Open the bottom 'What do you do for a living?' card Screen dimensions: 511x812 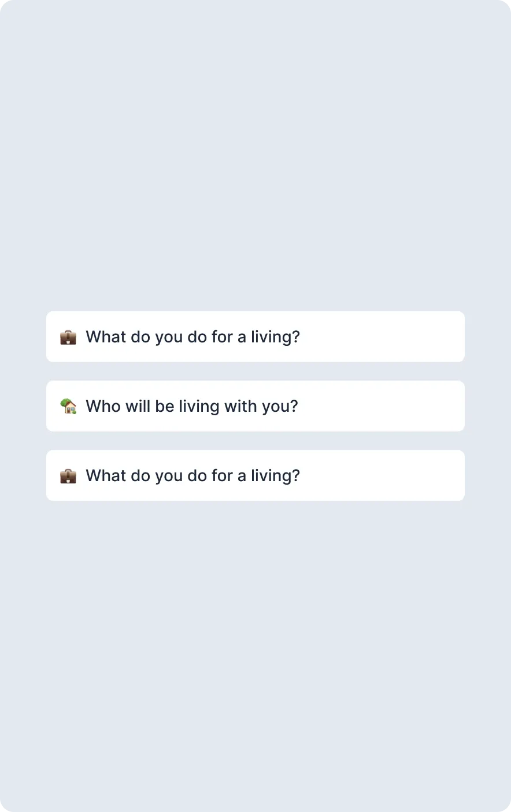point(255,475)
